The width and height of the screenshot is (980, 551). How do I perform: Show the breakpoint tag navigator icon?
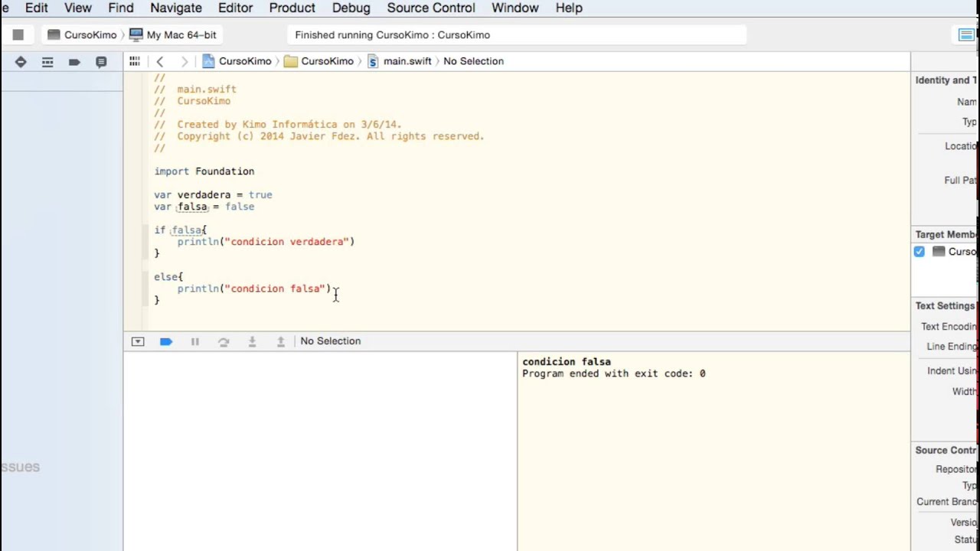74,62
